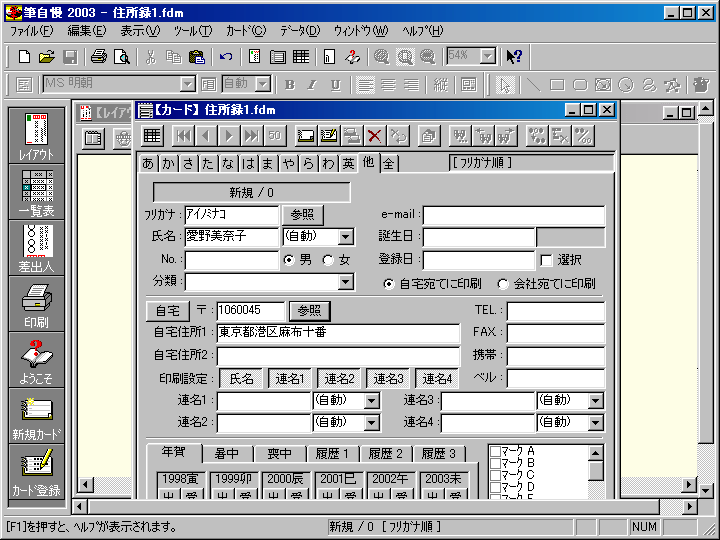Check the マーク B box

click(x=495, y=463)
